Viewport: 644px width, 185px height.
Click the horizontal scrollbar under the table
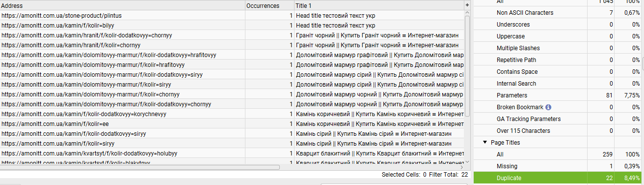point(140,167)
